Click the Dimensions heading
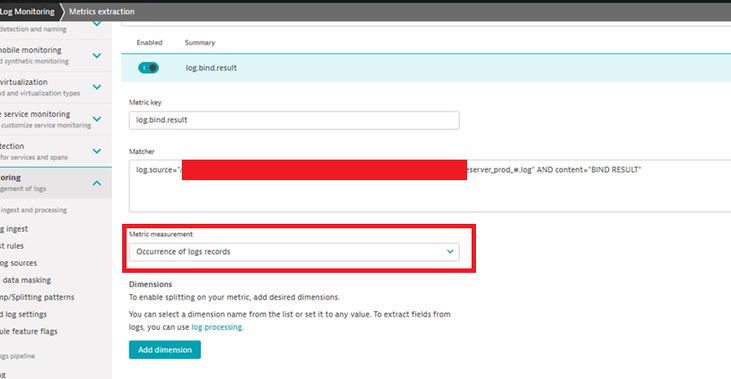 tap(151, 284)
